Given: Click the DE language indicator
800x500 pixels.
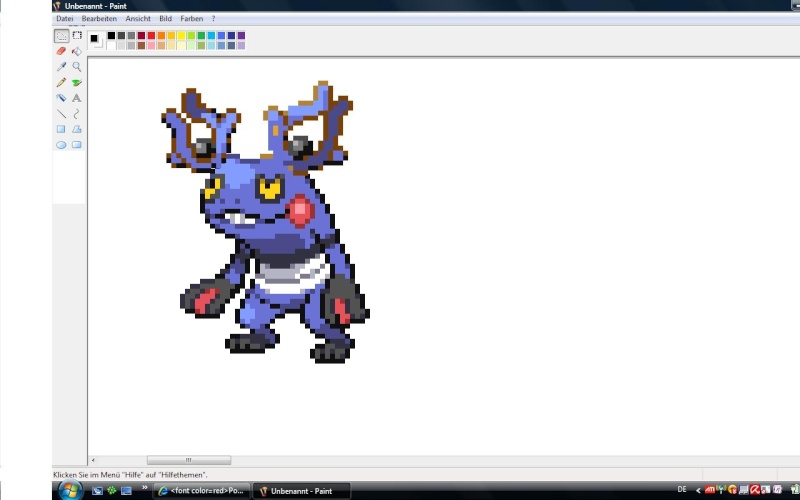Looking at the screenshot, I should tap(682, 489).
